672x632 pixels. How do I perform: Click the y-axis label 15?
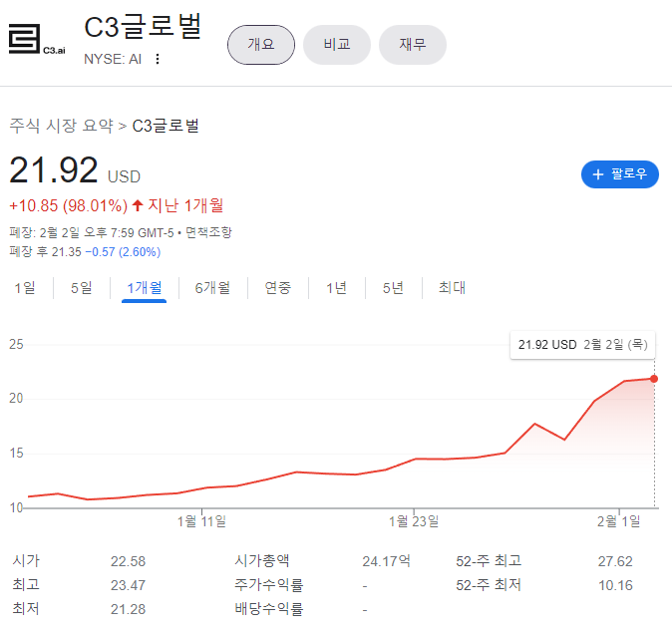pyautogui.click(x=16, y=454)
